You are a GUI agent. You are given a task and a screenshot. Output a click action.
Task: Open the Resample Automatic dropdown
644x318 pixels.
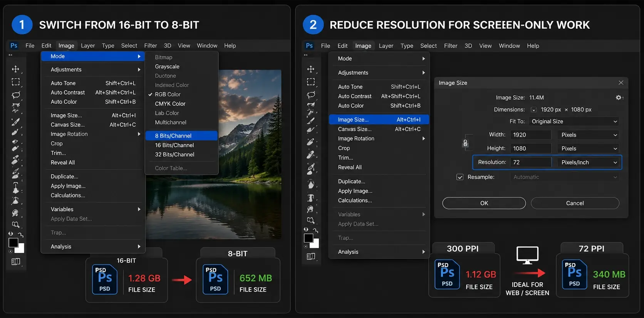(565, 177)
